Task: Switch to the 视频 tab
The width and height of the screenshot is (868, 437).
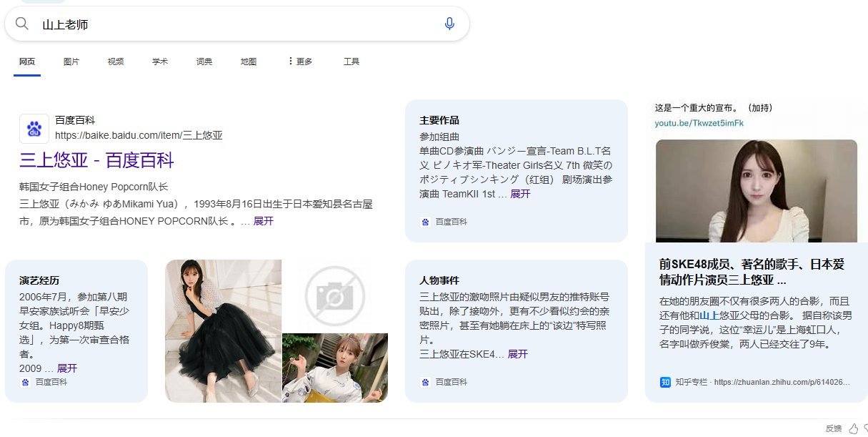Action: point(116,62)
